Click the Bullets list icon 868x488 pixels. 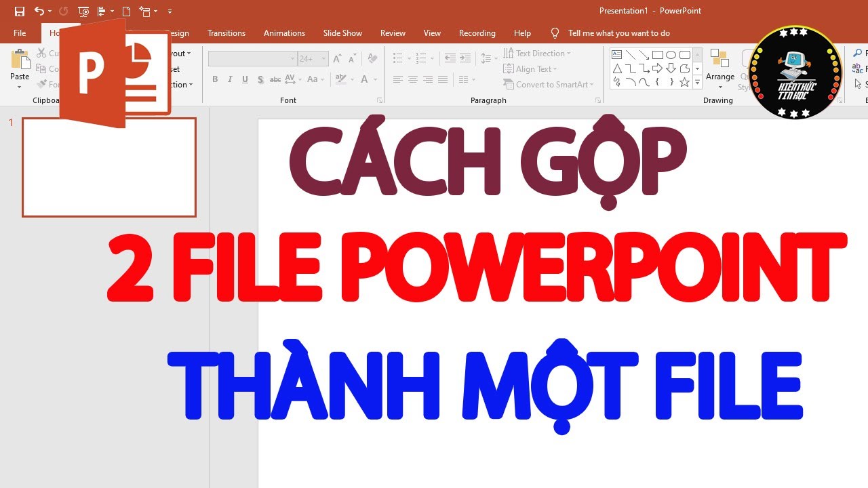[397, 59]
